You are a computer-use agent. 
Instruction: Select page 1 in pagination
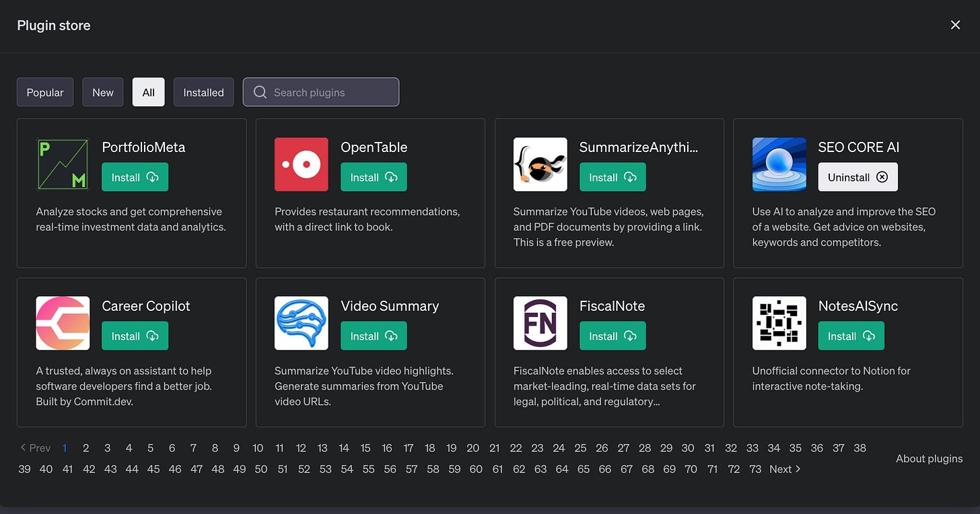[65, 448]
